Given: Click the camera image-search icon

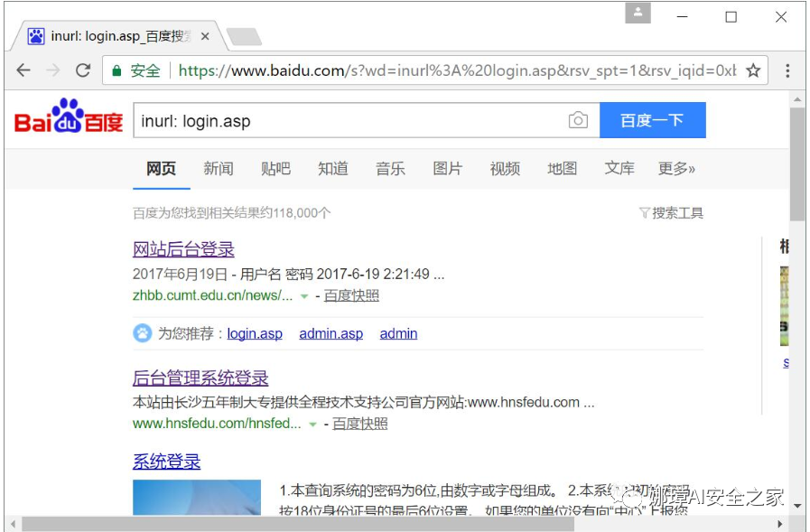Looking at the screenshot, I should coord(578,120).
